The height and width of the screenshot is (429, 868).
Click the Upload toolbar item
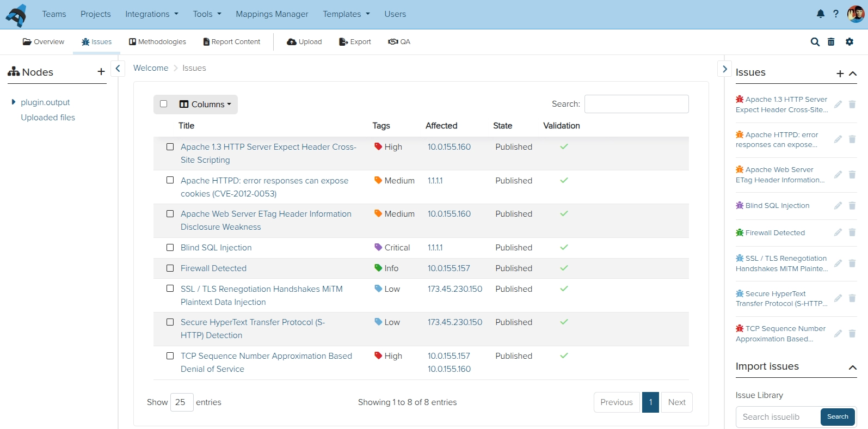(x=304, y=42)
